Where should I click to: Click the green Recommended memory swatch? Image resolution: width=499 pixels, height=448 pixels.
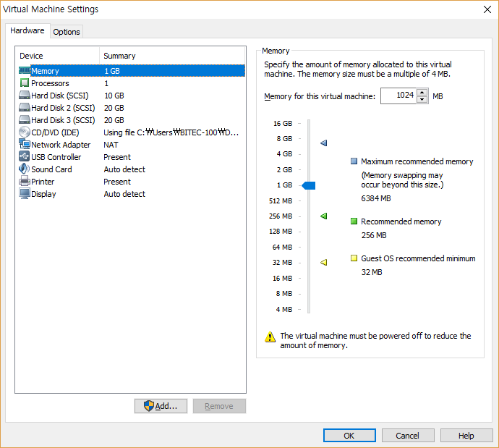pyautogui.click(x=354, y=221)
